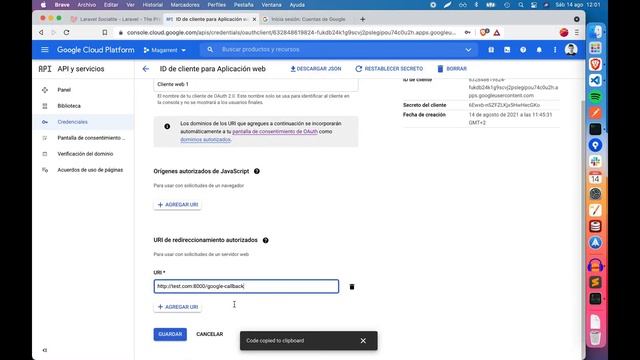Open the Google Cloud navigation hamburger menu
The width and height of the screenshot is (640, 360).
click(x=45, y=49)
